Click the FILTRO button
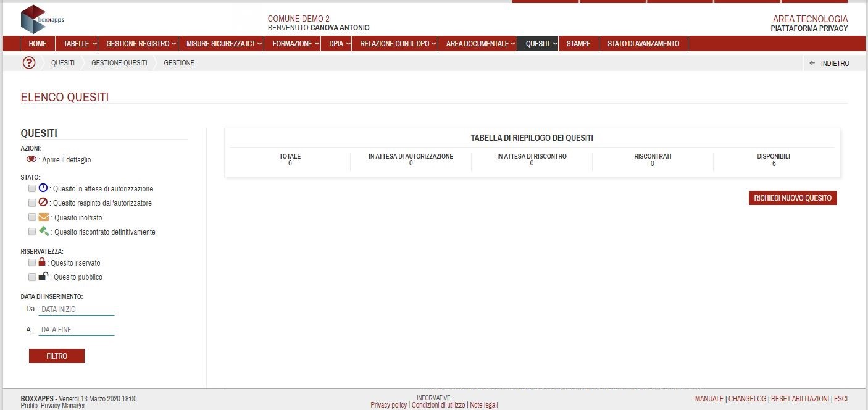868x410 pixels. tap(57, 356)
